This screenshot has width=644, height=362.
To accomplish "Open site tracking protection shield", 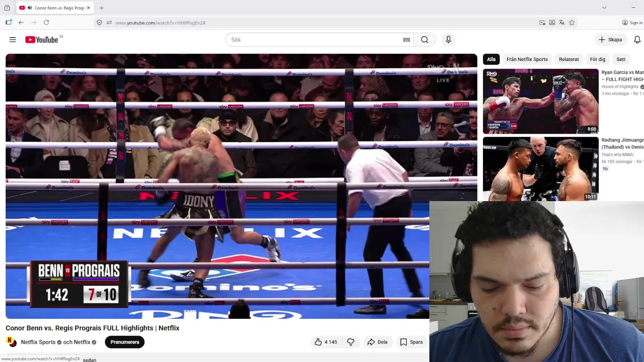I will tap(99, 23).
